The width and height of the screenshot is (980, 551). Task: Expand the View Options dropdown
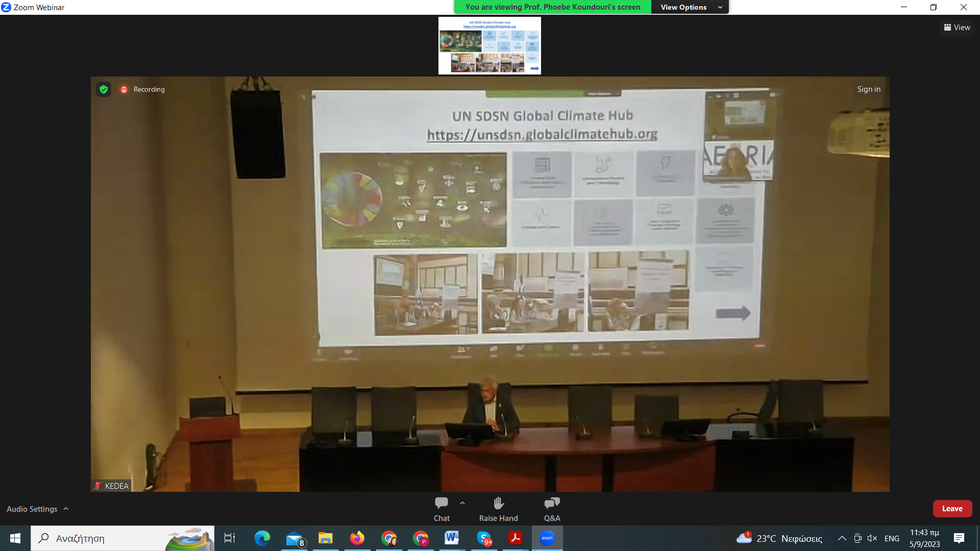click(690, 7)
